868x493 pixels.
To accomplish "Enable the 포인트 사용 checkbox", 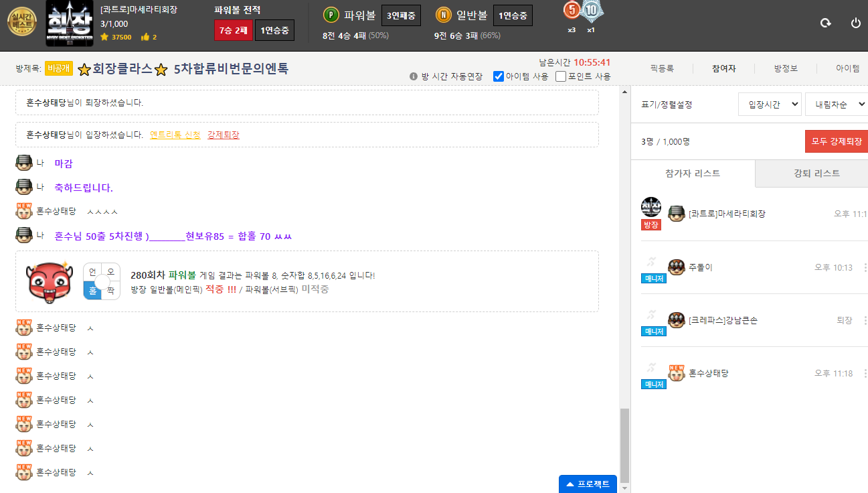I will (561, 76).
